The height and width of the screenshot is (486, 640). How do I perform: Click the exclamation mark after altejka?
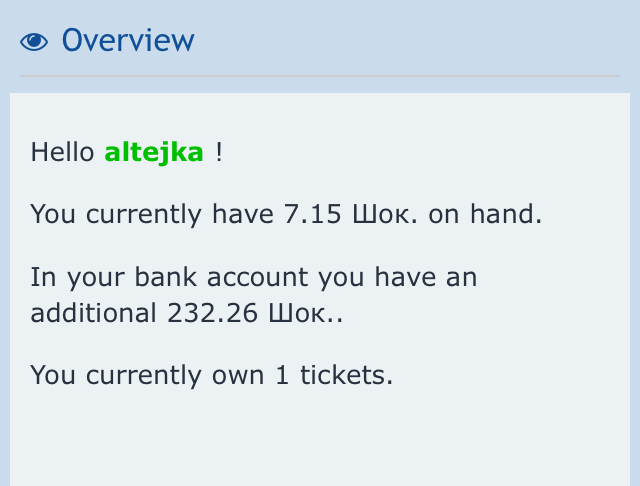[x=219, y=153]
